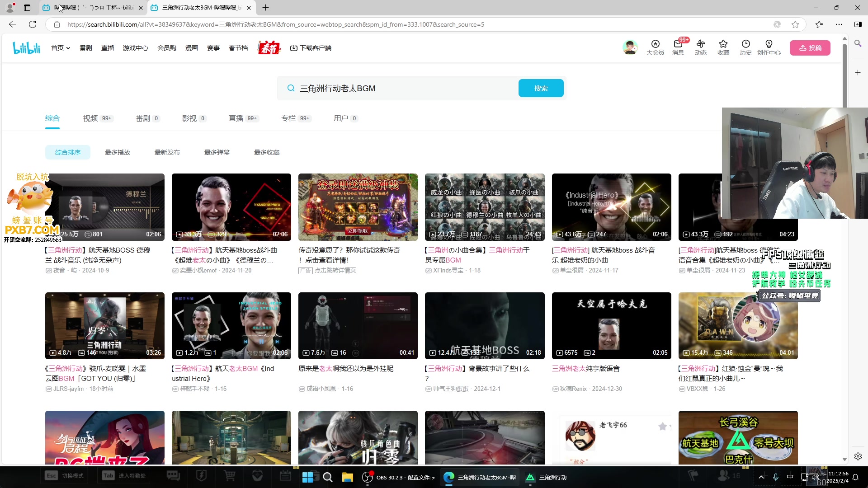
Task: Click the bilibili logo
Action: [x=26, y=48]
